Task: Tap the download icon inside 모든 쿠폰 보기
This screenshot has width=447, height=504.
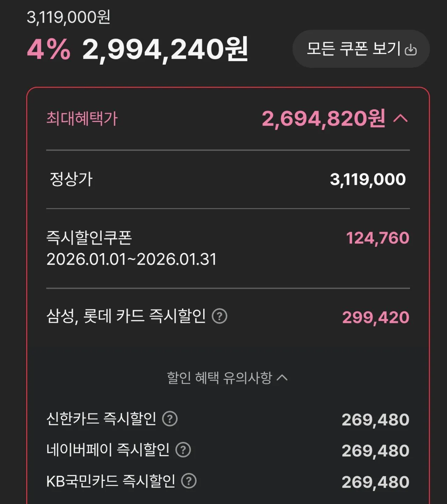Action: [x=411, y=49]
